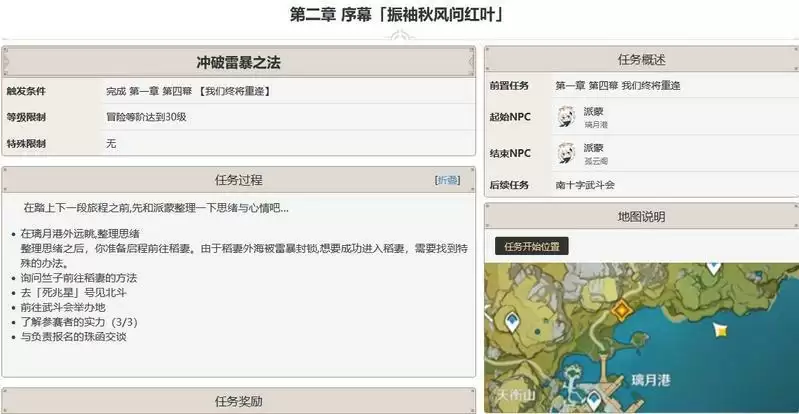This screenshot has width=799, height=414.
Task: Open the 派蒙 name beside 璃月港
Action: [x=594, y=112]
